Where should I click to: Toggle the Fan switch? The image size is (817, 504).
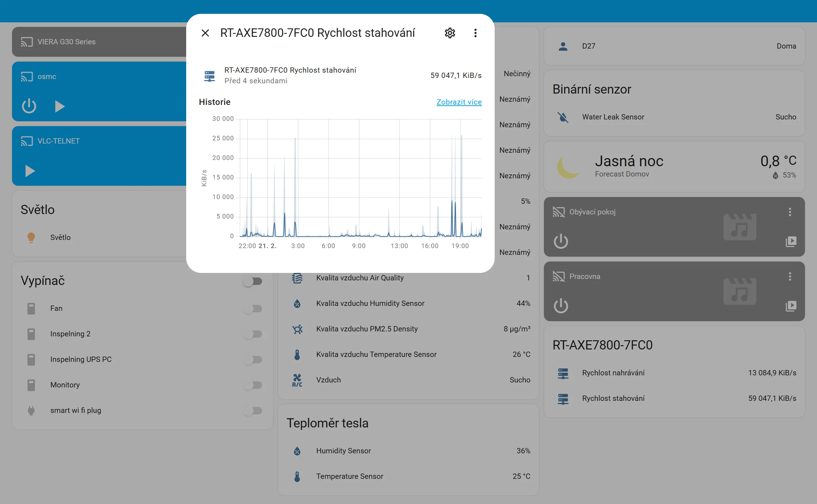tap(253, 308)
